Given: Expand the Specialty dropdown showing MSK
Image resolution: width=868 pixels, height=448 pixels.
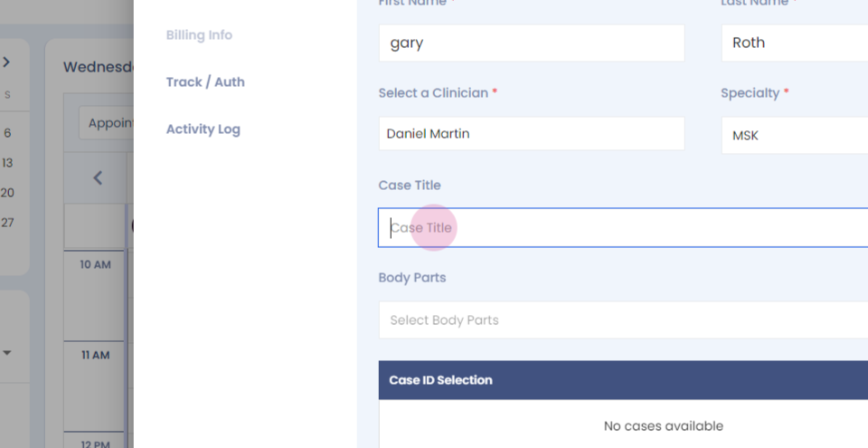Looking at the screenshot, I should tap(794, 135).
